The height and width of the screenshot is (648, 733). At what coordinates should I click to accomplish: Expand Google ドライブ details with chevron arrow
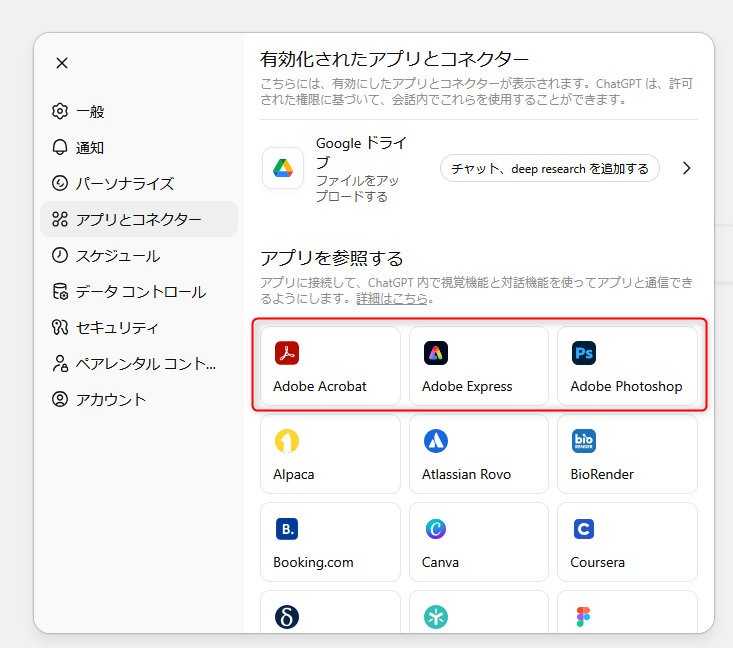[686, 168]
